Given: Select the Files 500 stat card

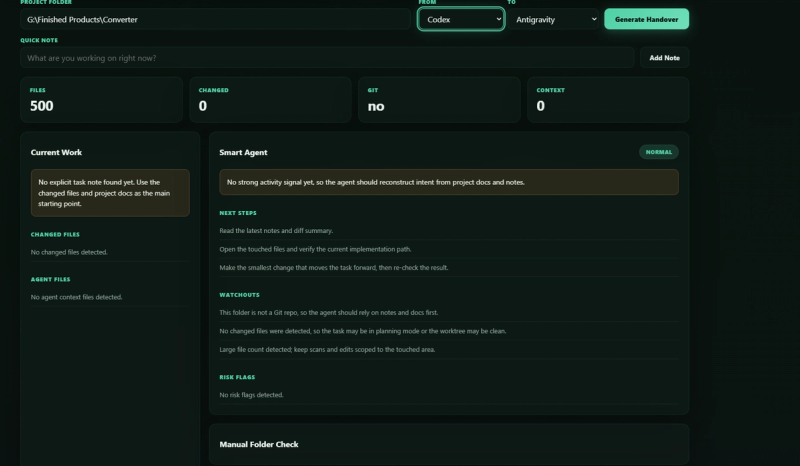Looking at the screenshot, I should point(102,100).
